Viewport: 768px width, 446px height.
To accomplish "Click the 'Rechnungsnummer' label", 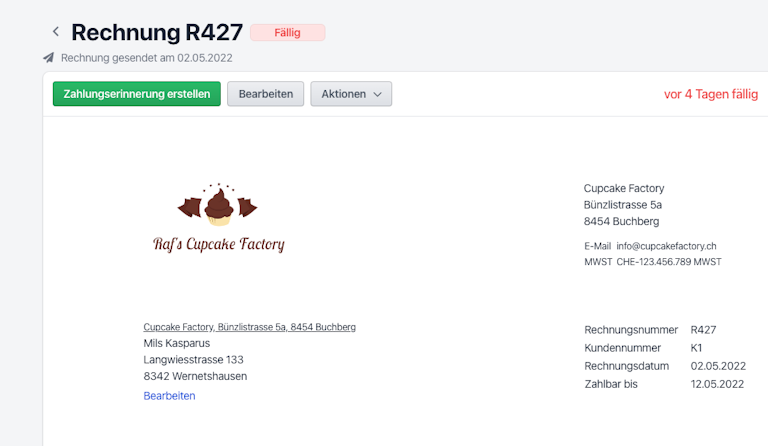I will click(x=631, y=330).
